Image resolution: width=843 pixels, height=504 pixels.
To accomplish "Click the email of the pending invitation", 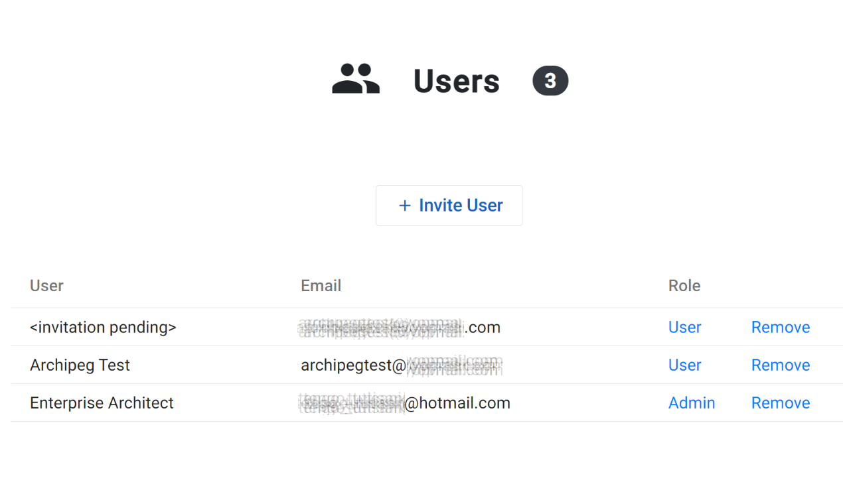I will [400, 328].
